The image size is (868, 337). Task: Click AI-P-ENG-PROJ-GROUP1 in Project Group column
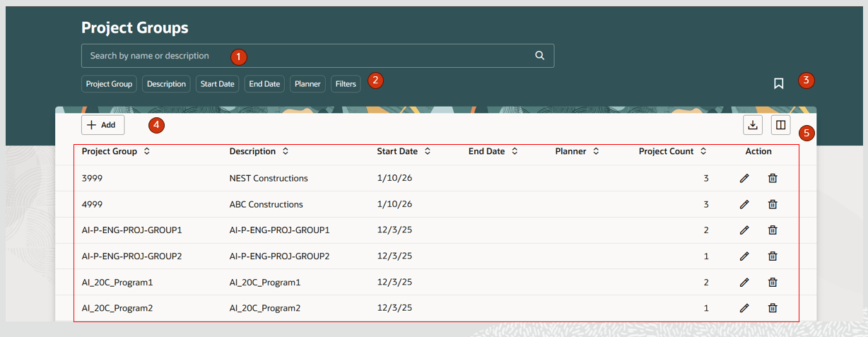point(132,230)
